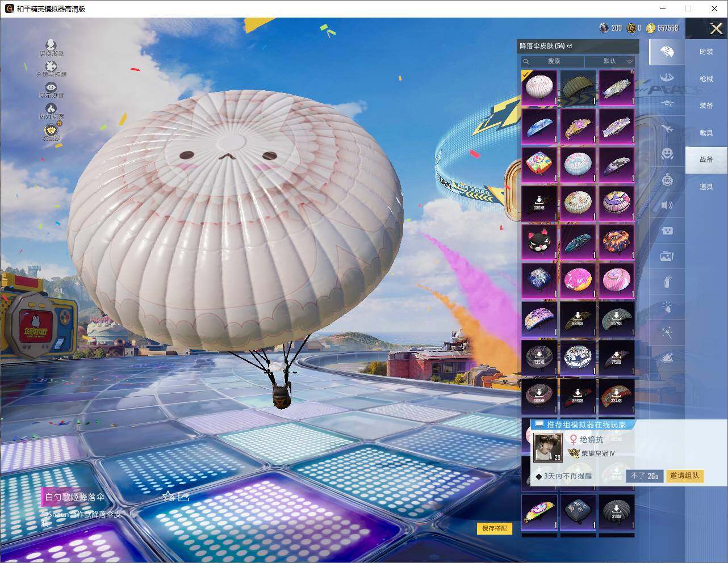Select the equipped white bunny parachute thumbnail
The width and height of the screenshot is (728, 563).
tap(539, 87)
